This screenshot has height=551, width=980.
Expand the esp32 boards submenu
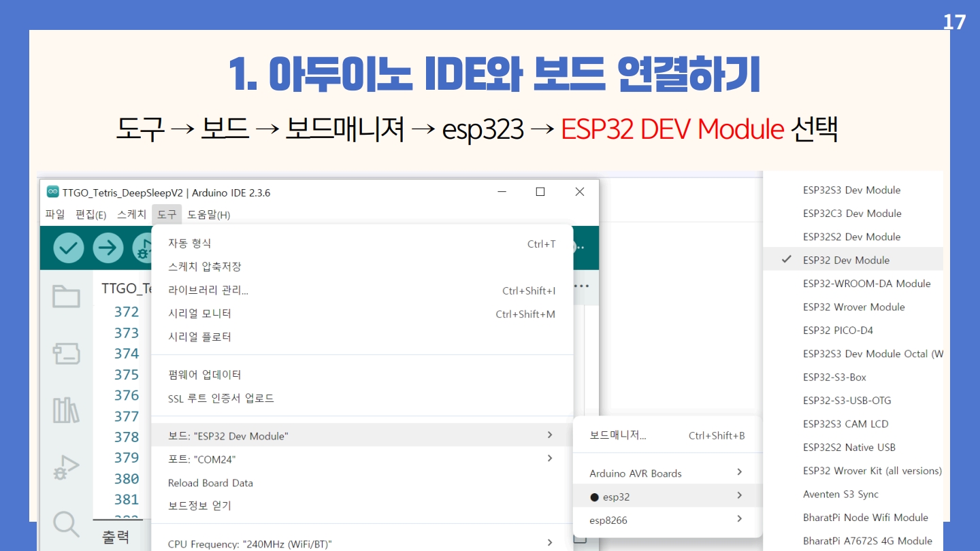[667, 497]
